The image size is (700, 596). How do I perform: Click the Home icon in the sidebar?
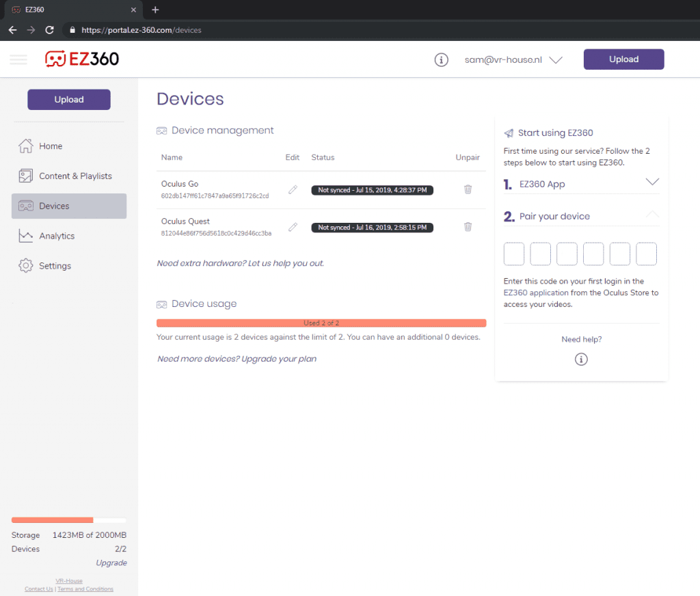pyautogui.click(x=27, y=146)
